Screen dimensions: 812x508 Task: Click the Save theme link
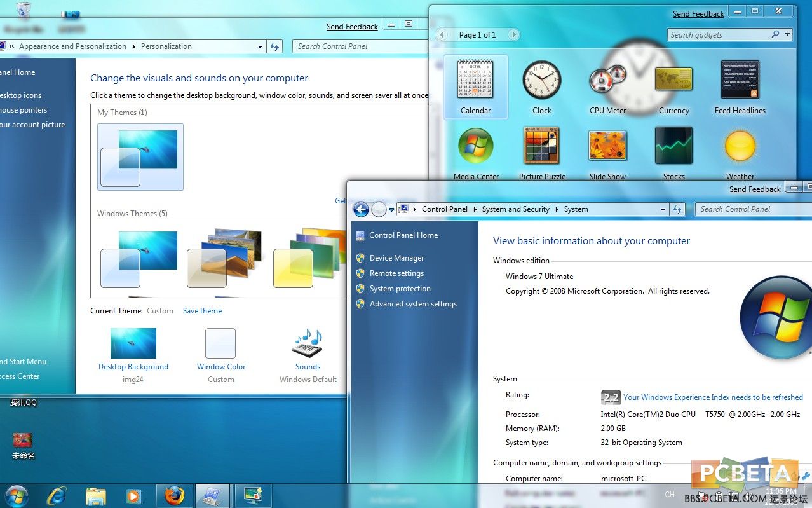point(203,311)
